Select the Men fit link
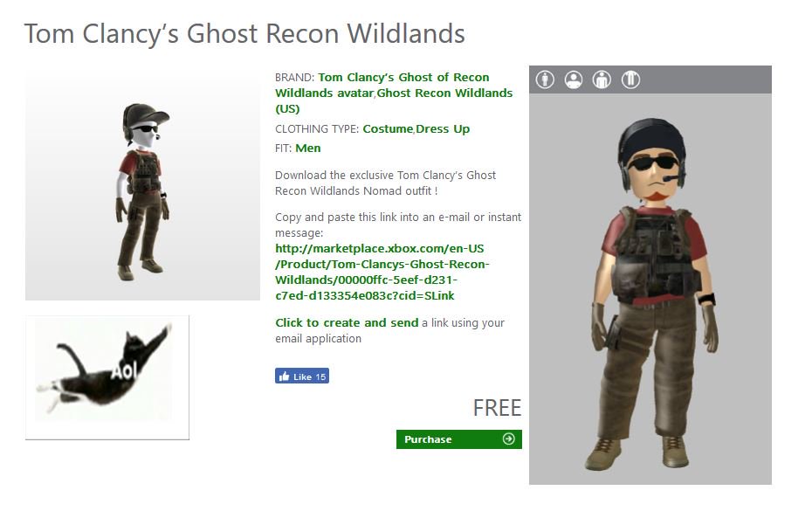812x518 pixels. [x=308, y=148]
